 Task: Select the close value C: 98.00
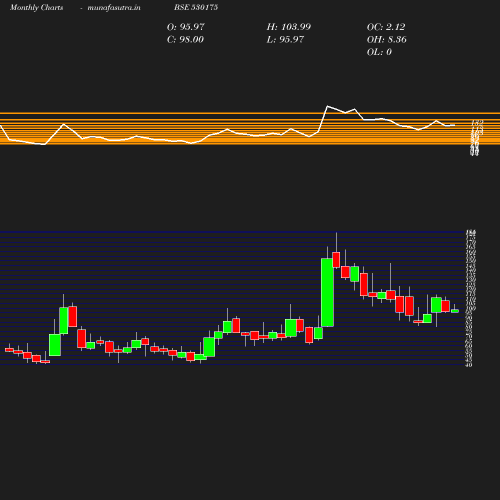pos(185,40)
